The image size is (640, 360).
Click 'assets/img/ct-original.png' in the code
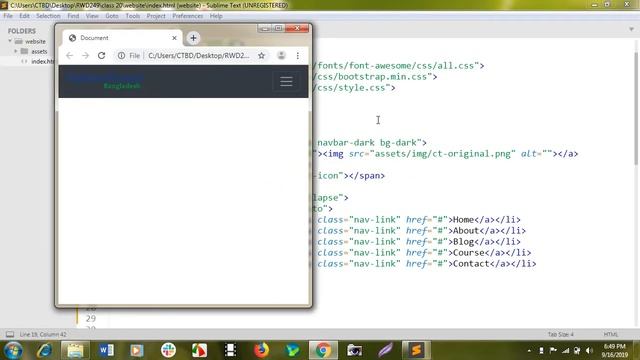pos(442,154)
